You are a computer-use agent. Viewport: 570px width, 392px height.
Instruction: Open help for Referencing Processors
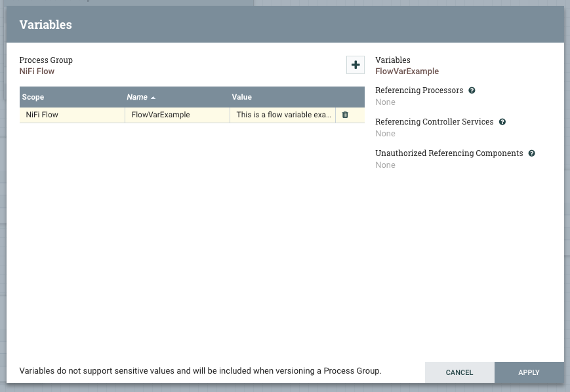pos(472,90)
